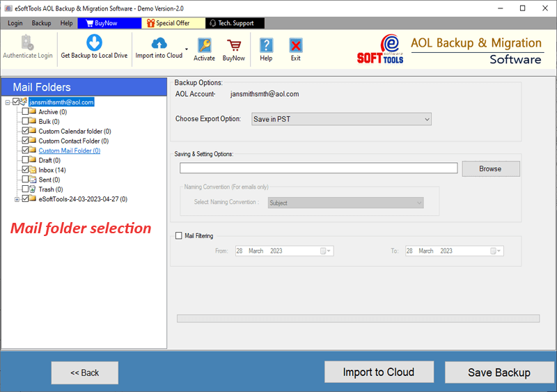
Task: Select jansmithsmth@aol.com in the folder tree
Action: point(61,102)
